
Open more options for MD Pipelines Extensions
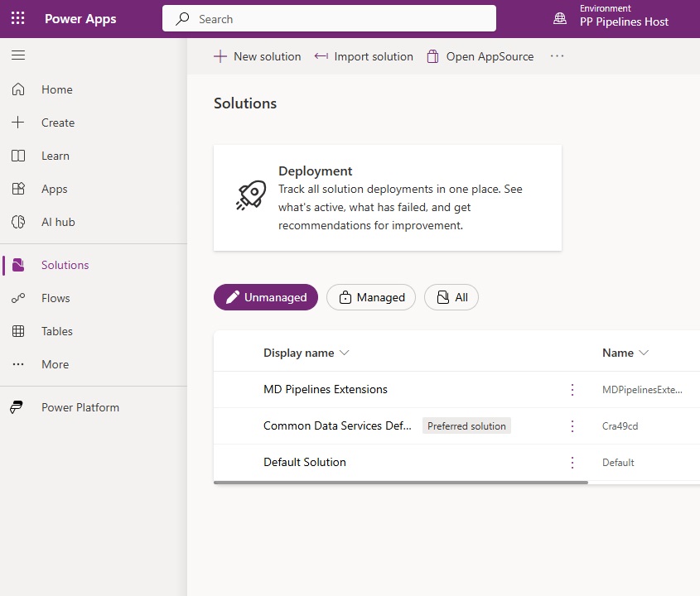(572, 389)
